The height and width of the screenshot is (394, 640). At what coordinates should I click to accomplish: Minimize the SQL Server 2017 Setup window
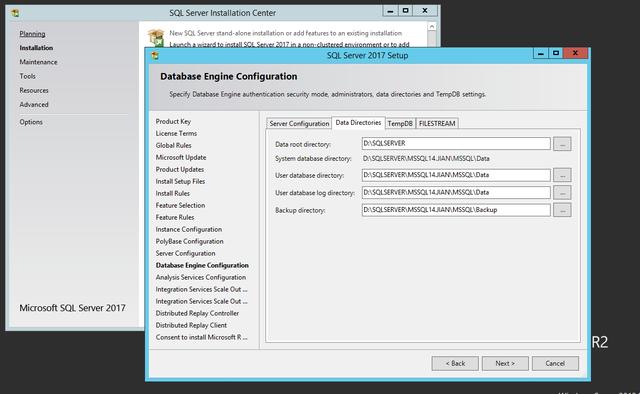coord(541,53)
